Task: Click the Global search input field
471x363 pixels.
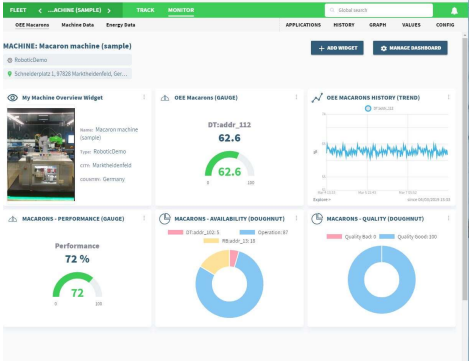Action: pos(380,10)
